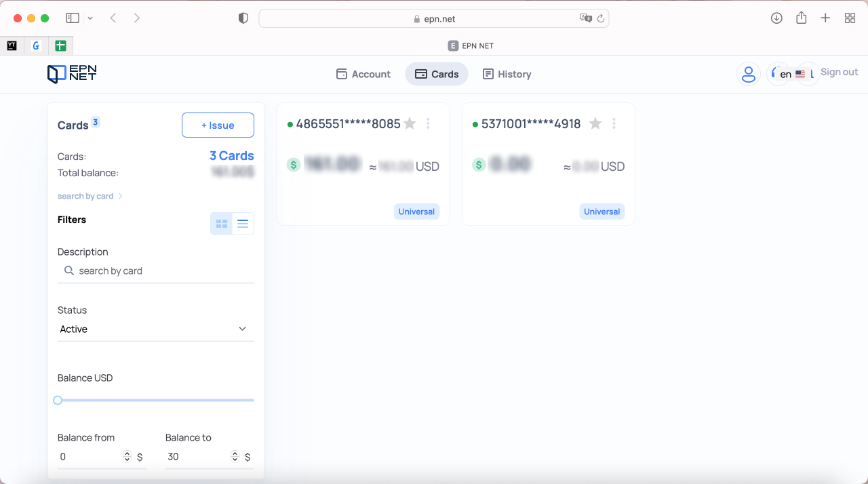Viewport: 868px width, 484px height.
Task: Click Safari share icon
Action: (x=801, y=18)
